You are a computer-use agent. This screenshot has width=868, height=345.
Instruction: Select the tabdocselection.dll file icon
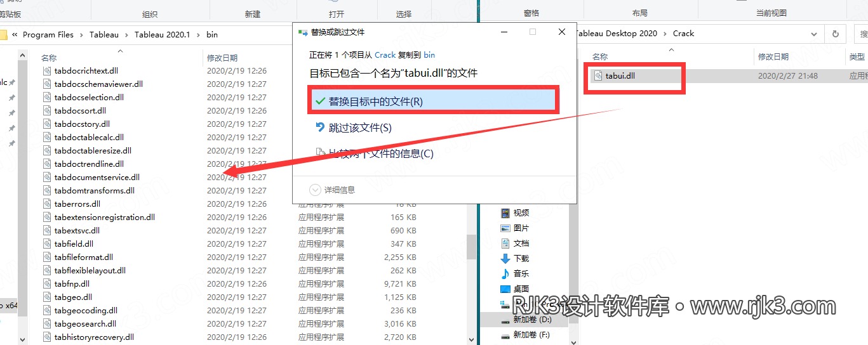(47, 98)
